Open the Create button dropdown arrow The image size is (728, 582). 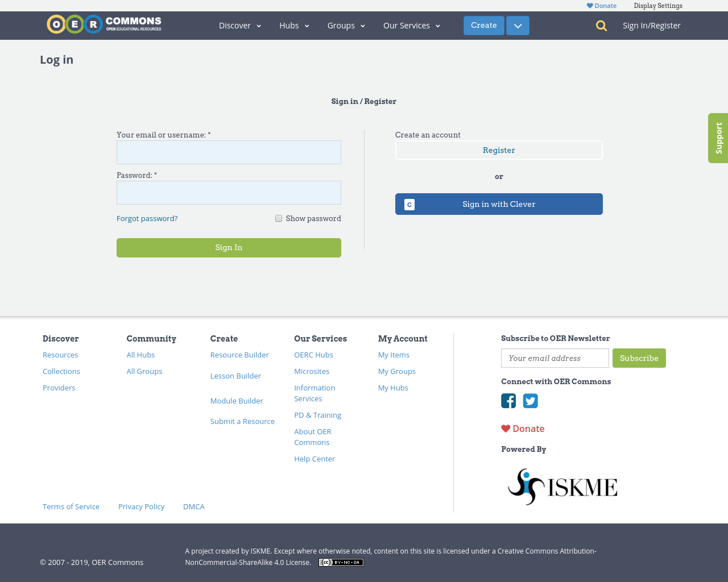point(518,26)
